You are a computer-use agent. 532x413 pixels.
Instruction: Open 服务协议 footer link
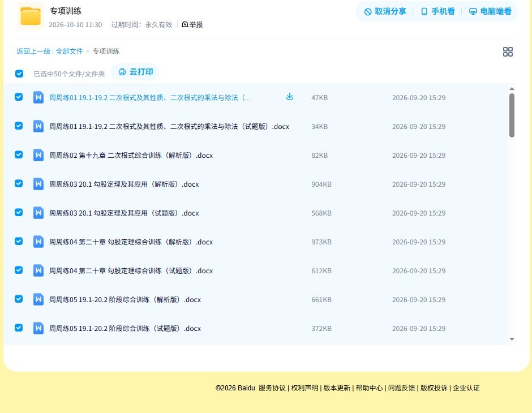272,388
